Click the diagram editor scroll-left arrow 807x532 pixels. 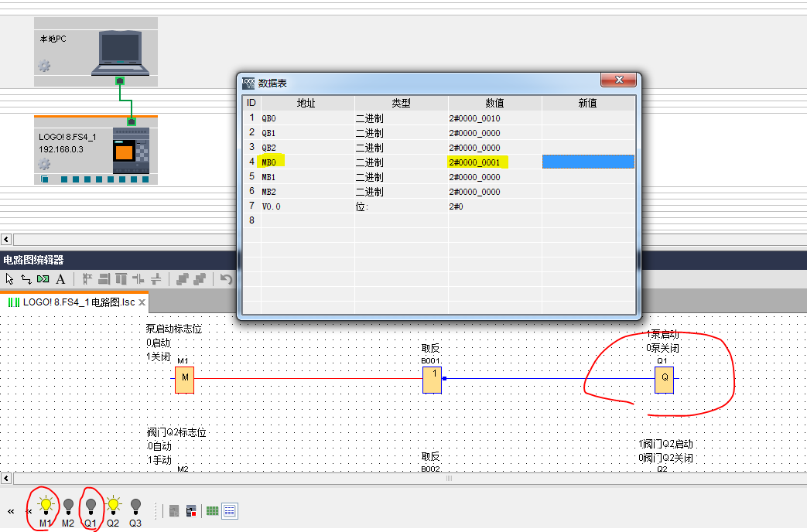point(6,479)
